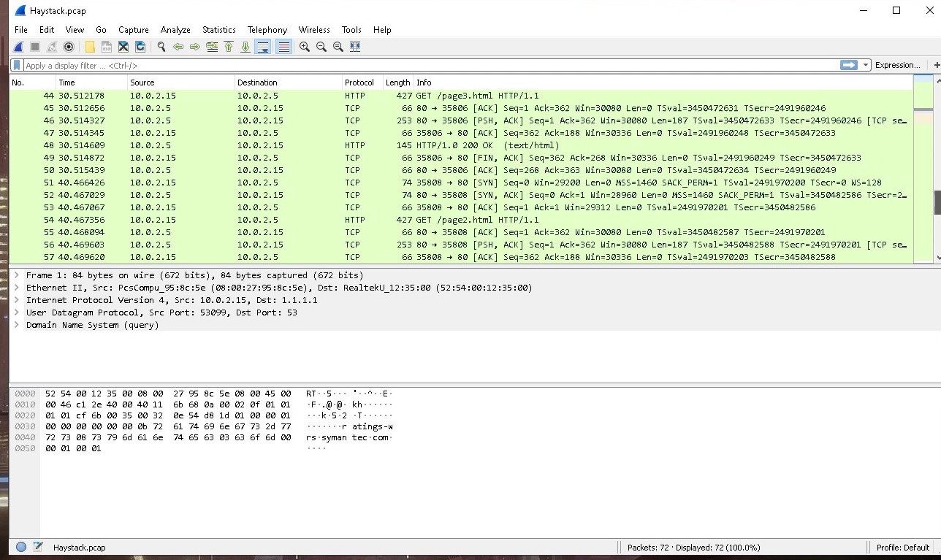Reload this capture file icon

[140, 47]
